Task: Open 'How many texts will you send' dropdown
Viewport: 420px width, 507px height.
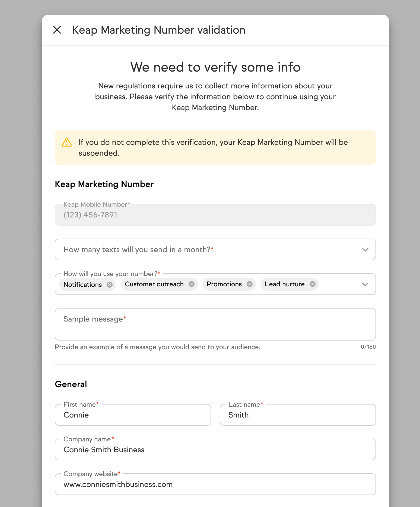Action: pyautogui.click(x=215, y=249)
